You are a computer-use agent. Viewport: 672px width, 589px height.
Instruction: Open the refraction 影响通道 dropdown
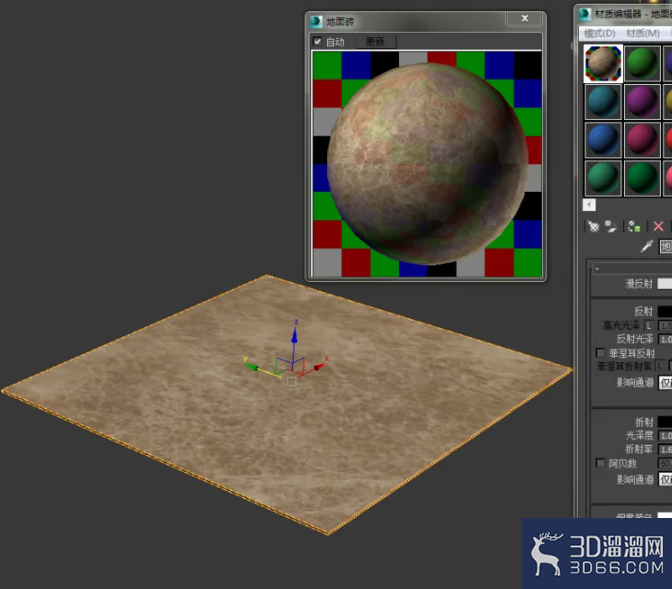click(665, 479)
